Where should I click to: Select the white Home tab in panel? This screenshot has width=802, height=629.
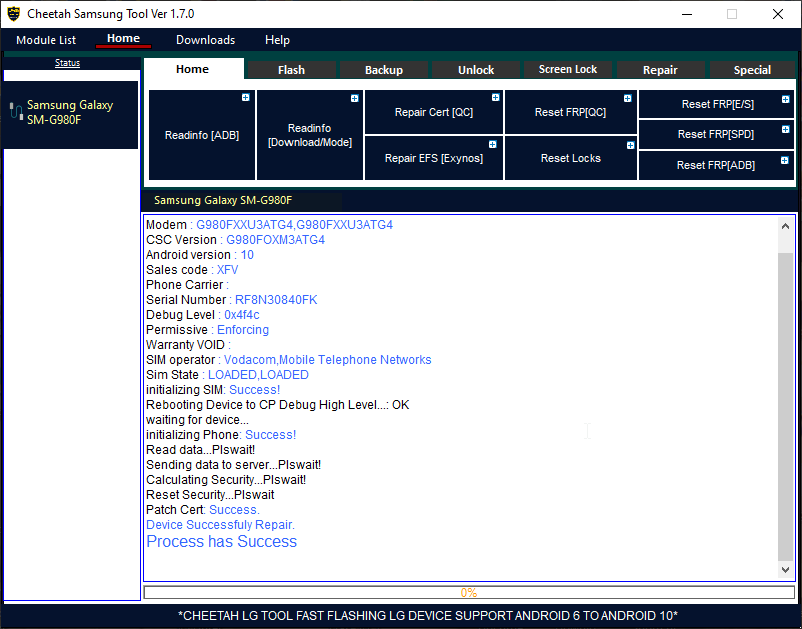click(x=193, y=69)
